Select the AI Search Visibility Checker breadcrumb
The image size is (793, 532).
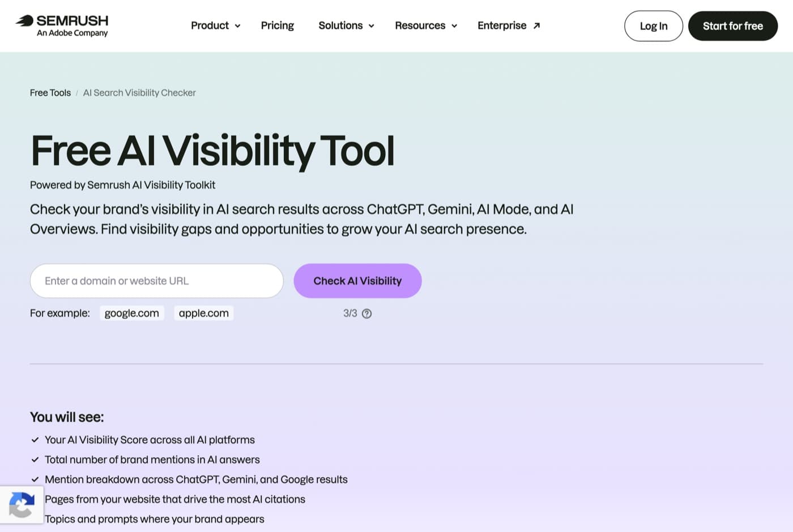pyautogui.click(x=139, y=93)
